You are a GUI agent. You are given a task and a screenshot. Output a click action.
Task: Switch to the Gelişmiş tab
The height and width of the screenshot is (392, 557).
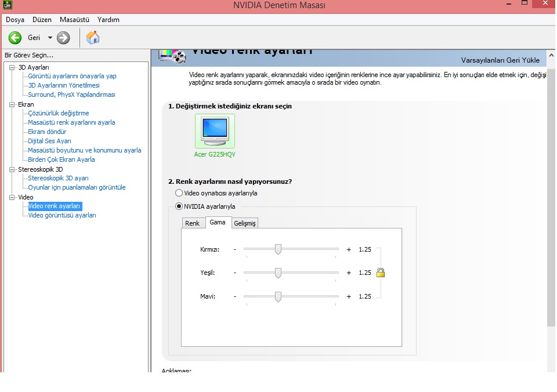245,223
